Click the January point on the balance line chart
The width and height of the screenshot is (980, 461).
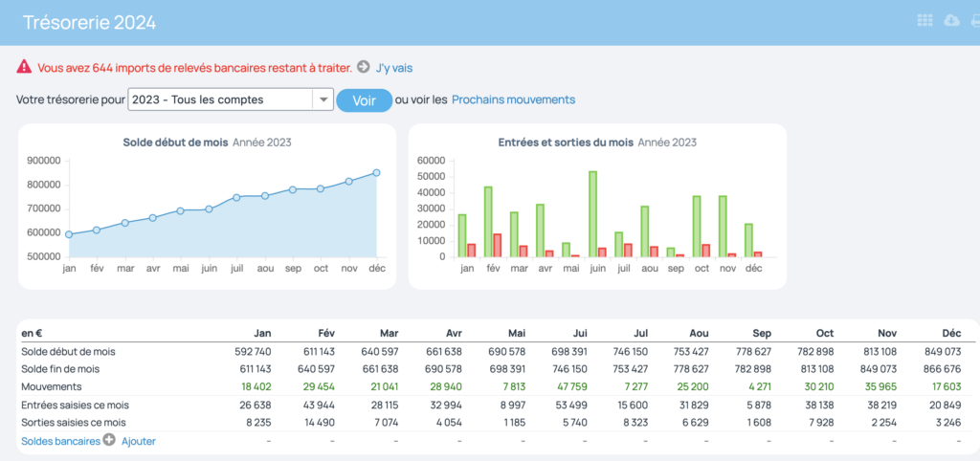(69, 235)
